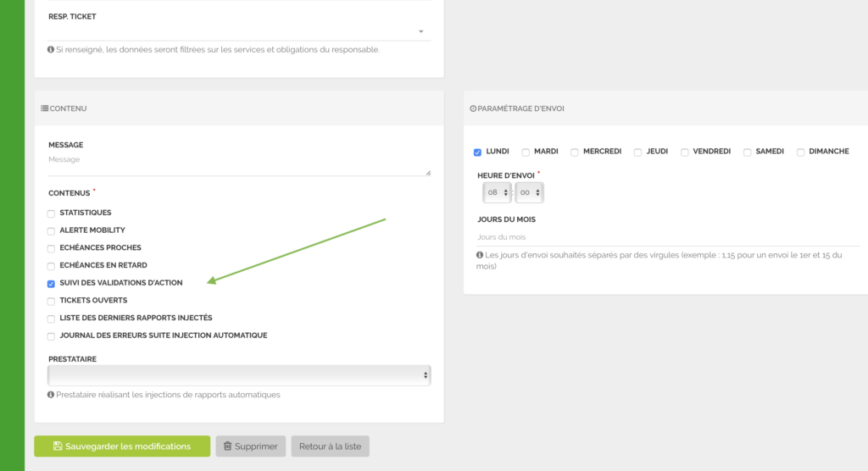The height and width of the screenshot is (471, 868).
Task: Click the info icon under Resp. Ticket
Action: click(x=52, y=49)
